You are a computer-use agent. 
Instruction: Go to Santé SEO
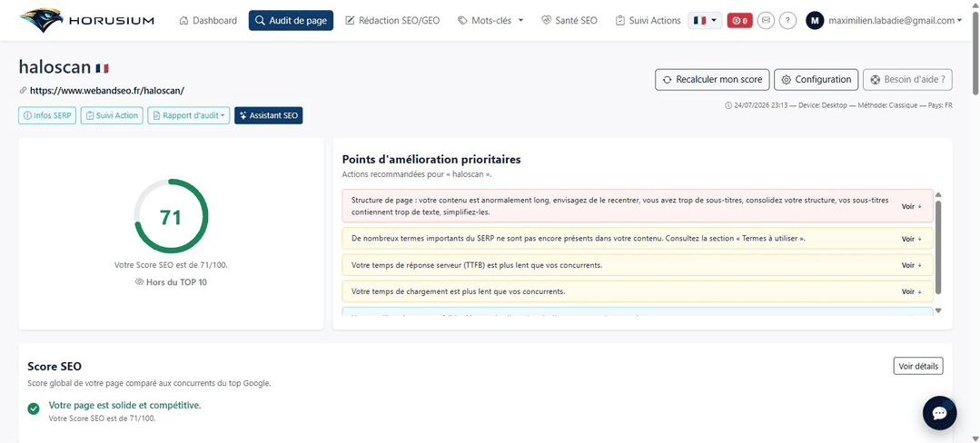(x=569, y=21)
